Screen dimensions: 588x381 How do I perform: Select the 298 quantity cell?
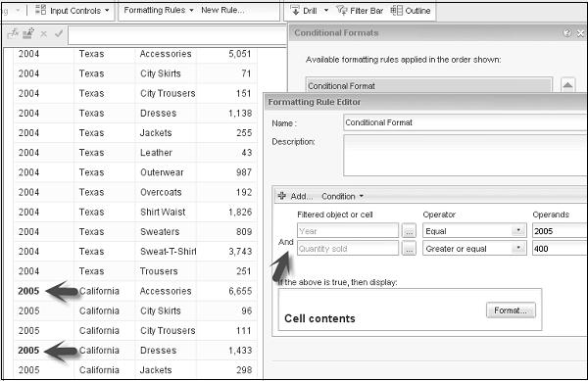pos(227,370)
